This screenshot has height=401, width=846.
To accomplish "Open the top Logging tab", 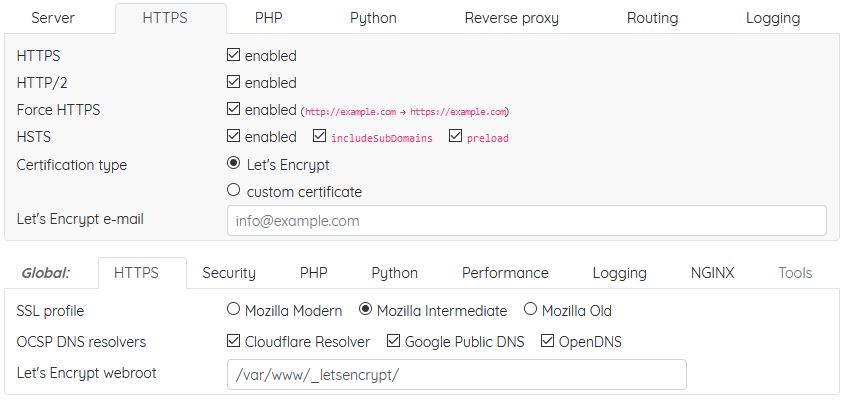I will tap(772, 18).
